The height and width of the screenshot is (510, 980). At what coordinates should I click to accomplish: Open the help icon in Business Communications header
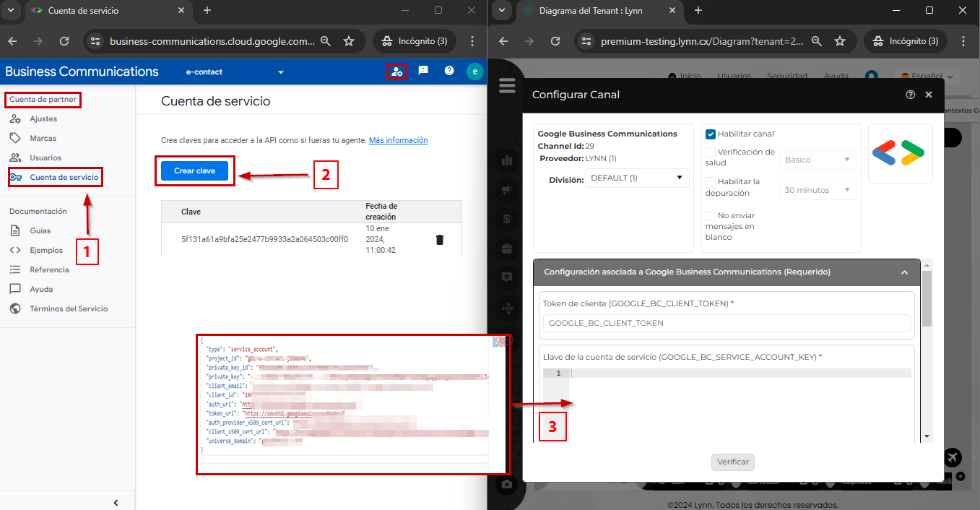[449, 71]
